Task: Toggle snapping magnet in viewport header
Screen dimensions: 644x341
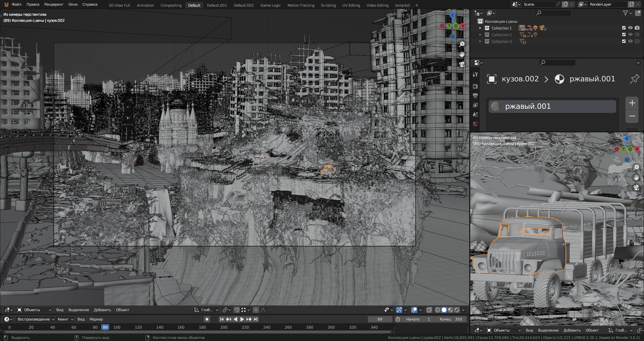Action: point(236,310)
